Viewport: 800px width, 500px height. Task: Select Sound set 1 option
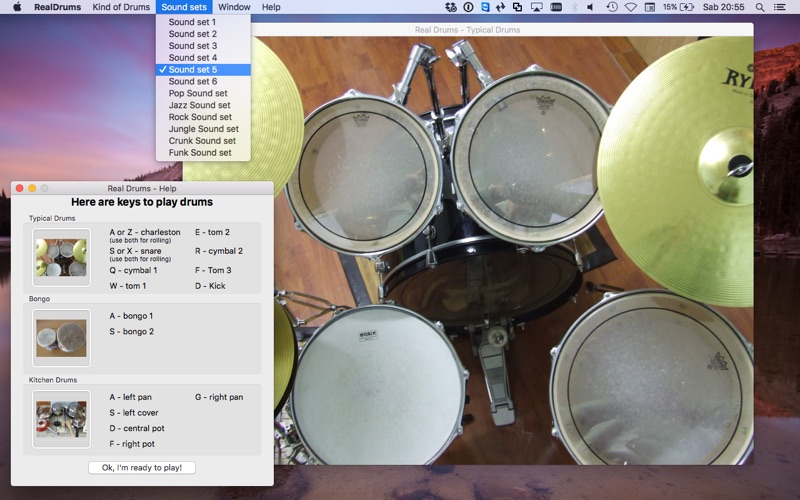coord(192,22)
